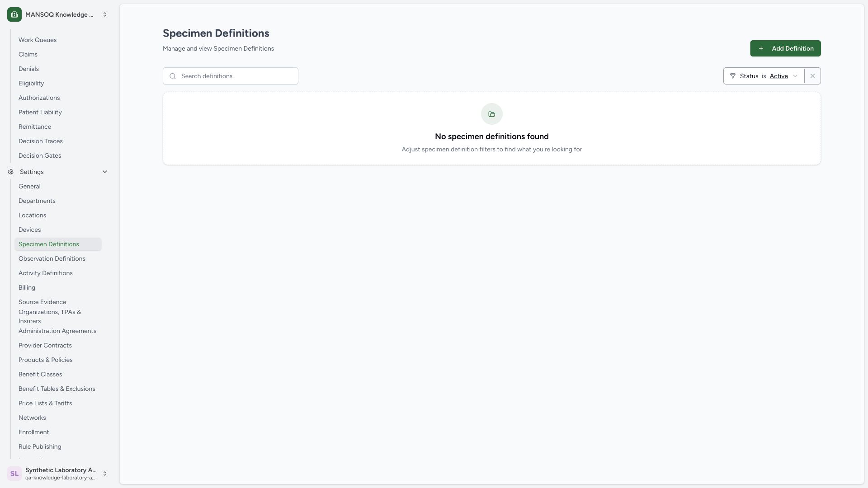
Task: Click the SL user avatar
Action: click(14, 474)
